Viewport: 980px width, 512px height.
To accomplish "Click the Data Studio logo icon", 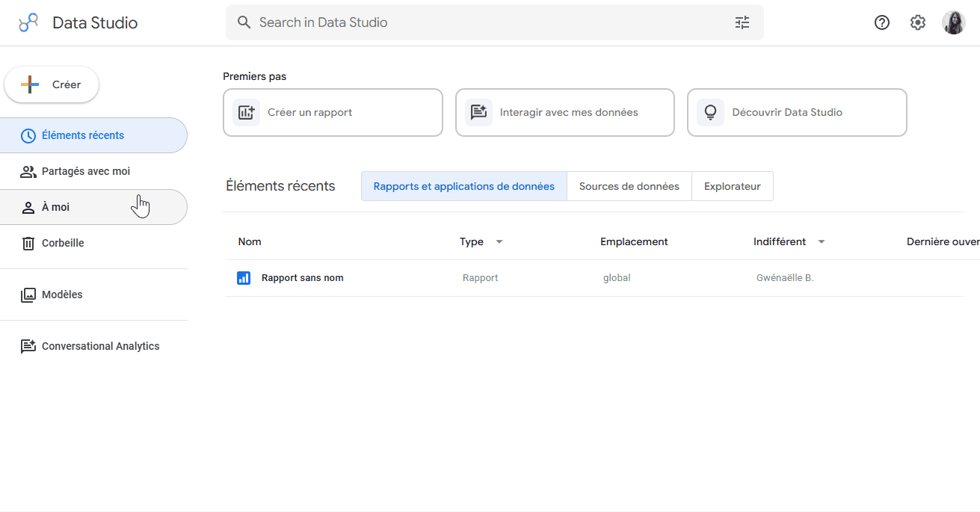I will coord(28,22).
